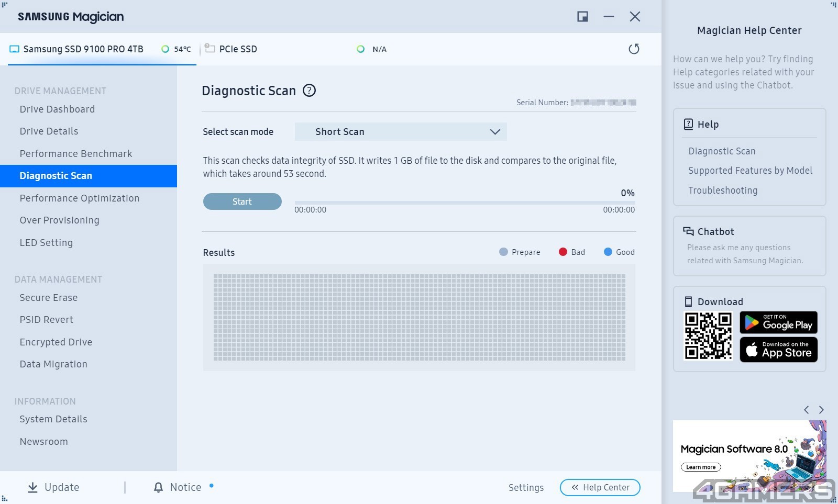
Task: Open Secure Erase
Action: 49,297
